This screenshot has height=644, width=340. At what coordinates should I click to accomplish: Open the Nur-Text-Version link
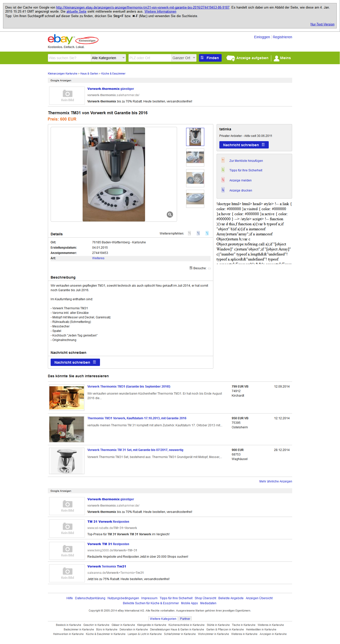click(322, 24)
